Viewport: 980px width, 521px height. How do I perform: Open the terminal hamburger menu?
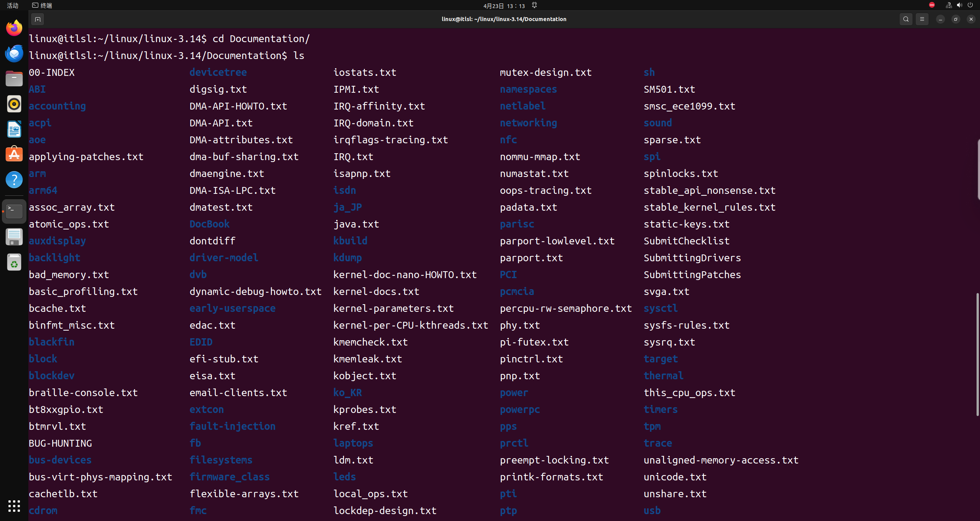coord(922,19)
